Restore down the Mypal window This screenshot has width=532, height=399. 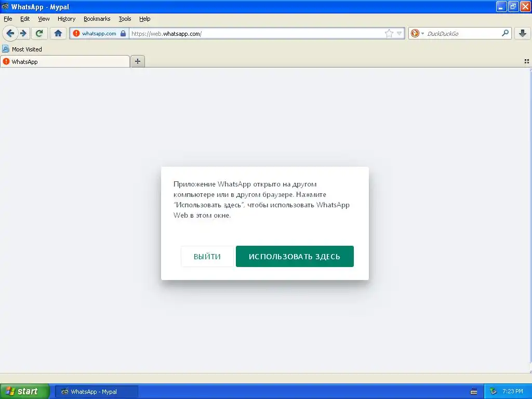point(513,6)
